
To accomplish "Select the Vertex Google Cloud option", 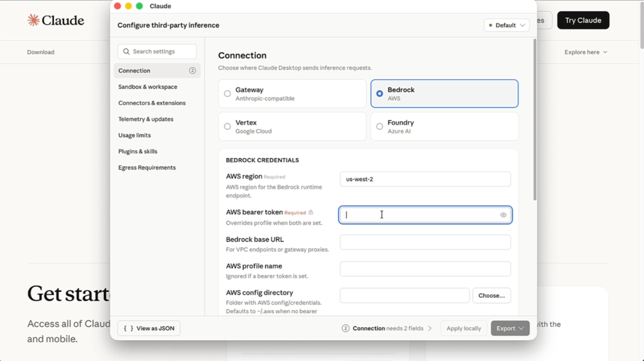I will coord(292,127).
